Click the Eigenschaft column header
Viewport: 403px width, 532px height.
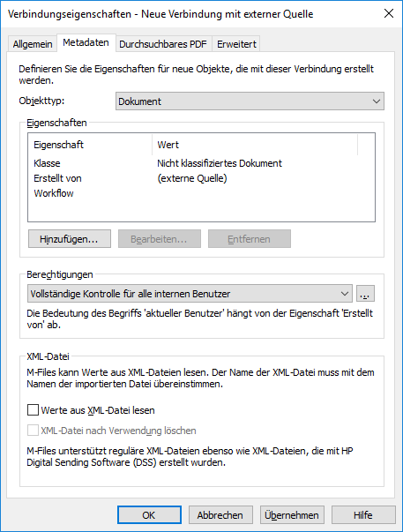tap(90, 145)
